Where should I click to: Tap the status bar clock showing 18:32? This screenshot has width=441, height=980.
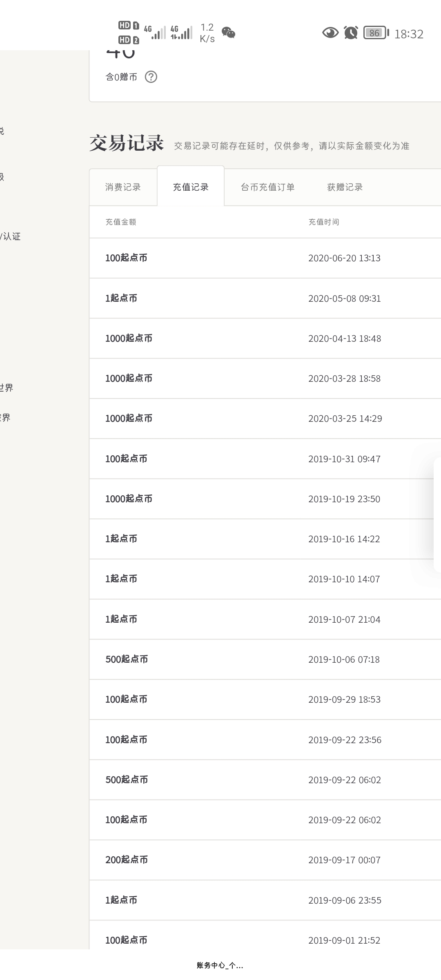point(409,34)
